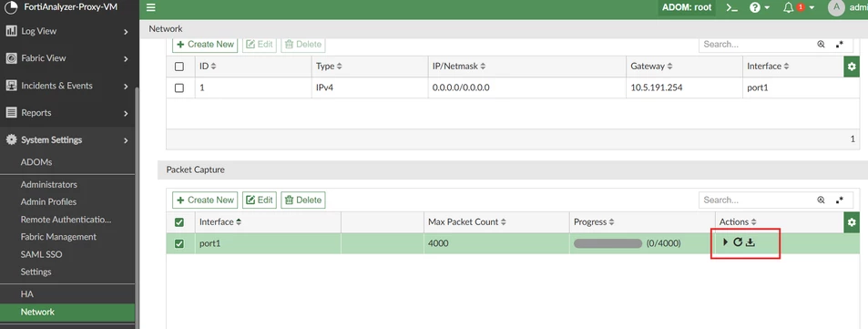This screenshot has width=868, height=329.
Task: Toggle the hamburger sidebar menu icon
Action: tap(151, 8)
